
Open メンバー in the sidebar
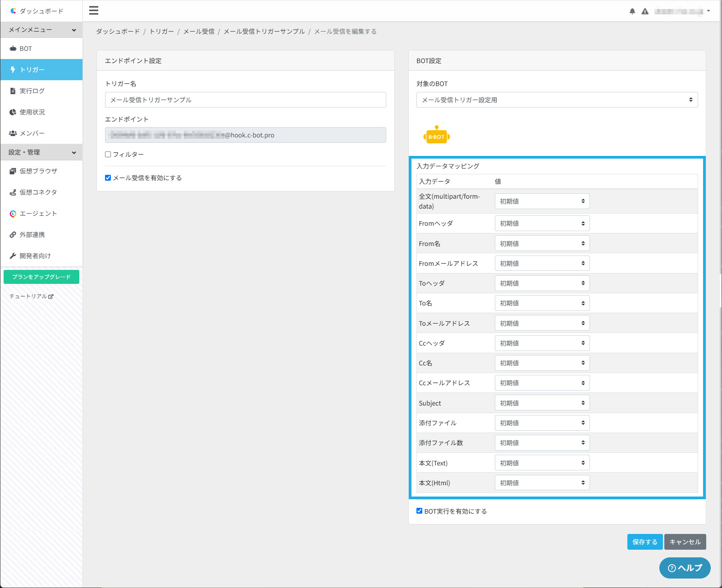pos(41,133)
